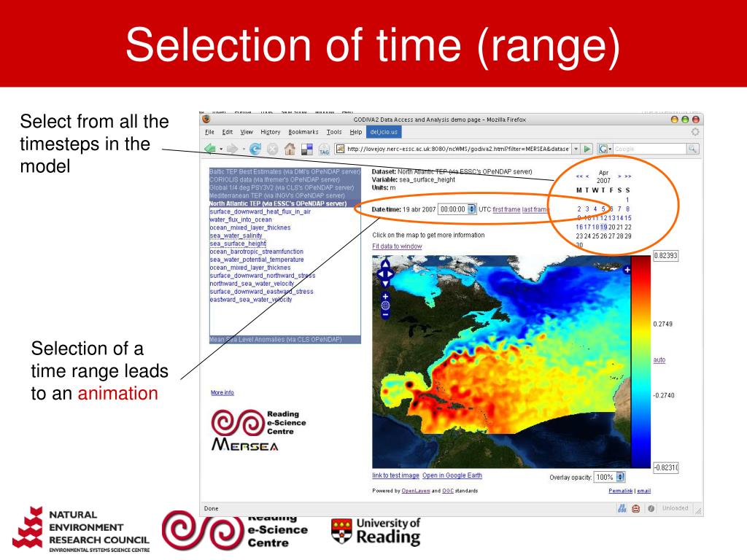747x560 pixels.
Task: Click the colour scale bar
Action: tap(640, 362)
